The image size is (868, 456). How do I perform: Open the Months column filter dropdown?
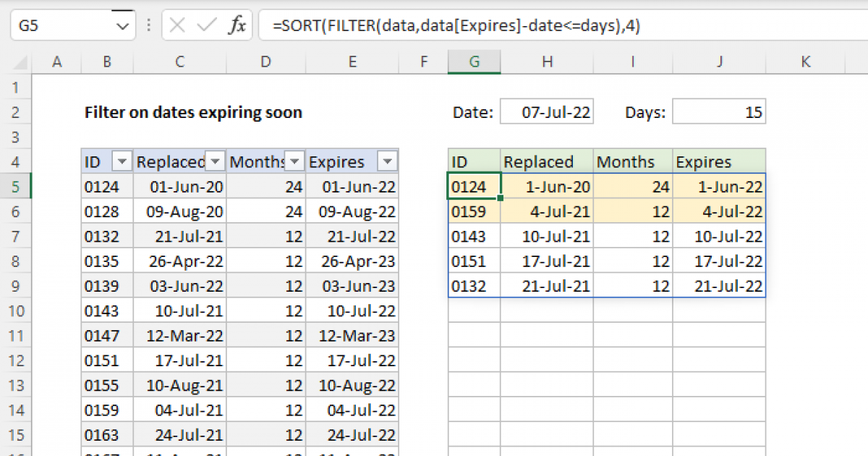295,161
